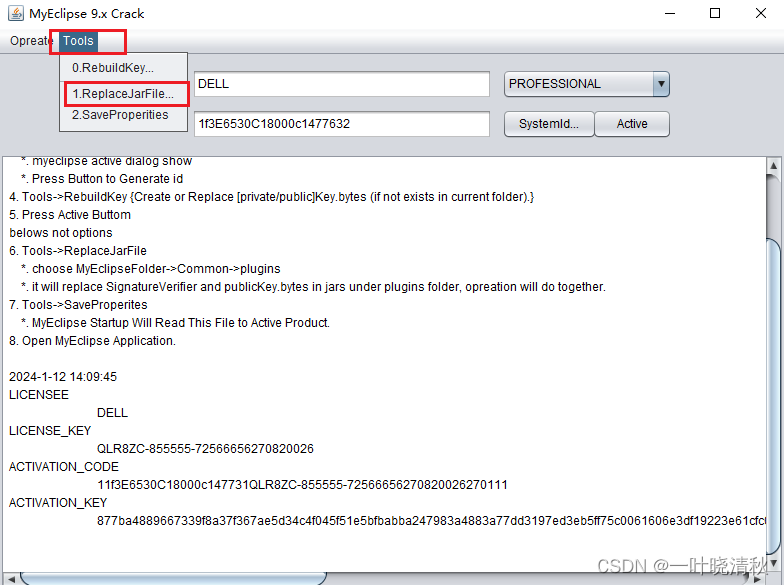Click vertical scrollbar down arrow

tap(774, 562)
